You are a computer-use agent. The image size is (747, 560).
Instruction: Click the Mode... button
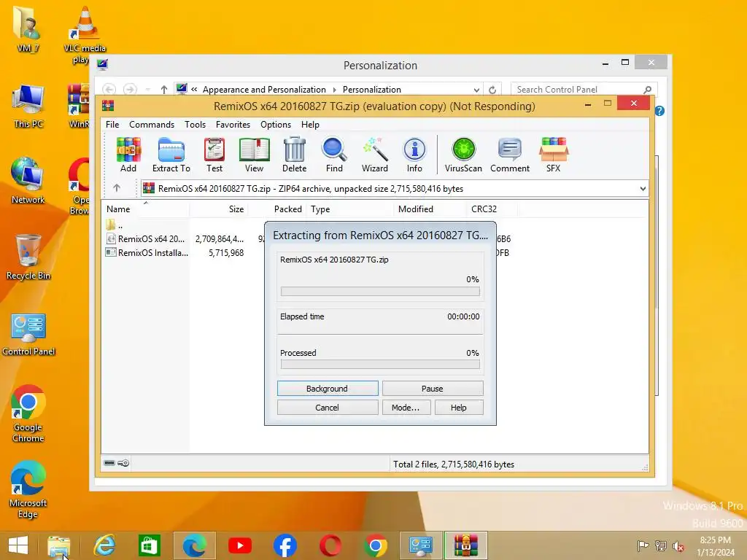(406, 408)
